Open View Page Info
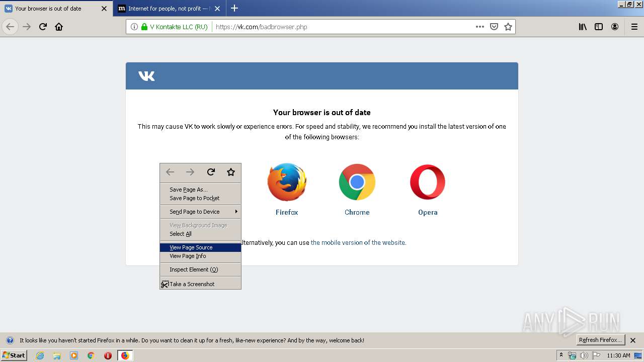This screenshot has width=644, height=362. point(200,256)
